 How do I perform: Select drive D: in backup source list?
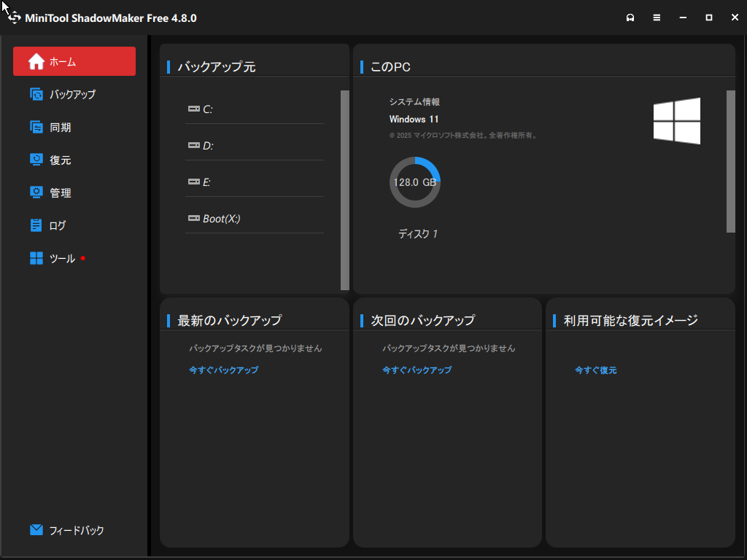click(207, 146)
